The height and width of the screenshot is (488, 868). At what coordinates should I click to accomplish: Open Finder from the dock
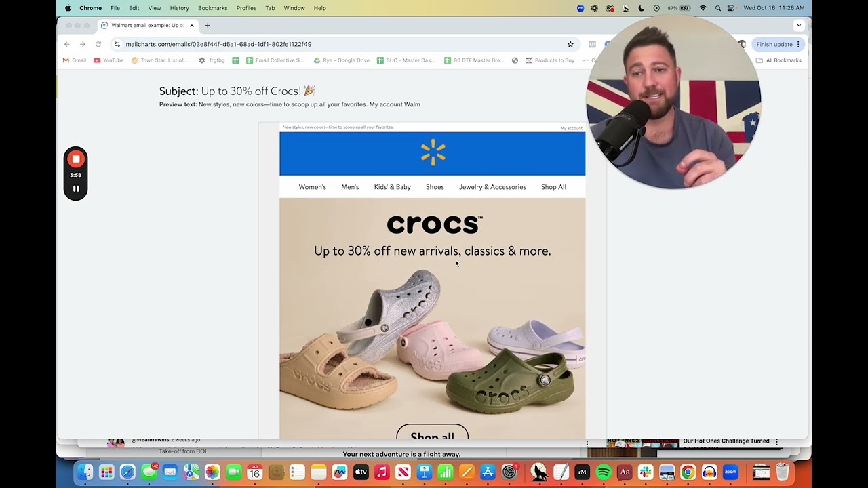click(85, 472)
